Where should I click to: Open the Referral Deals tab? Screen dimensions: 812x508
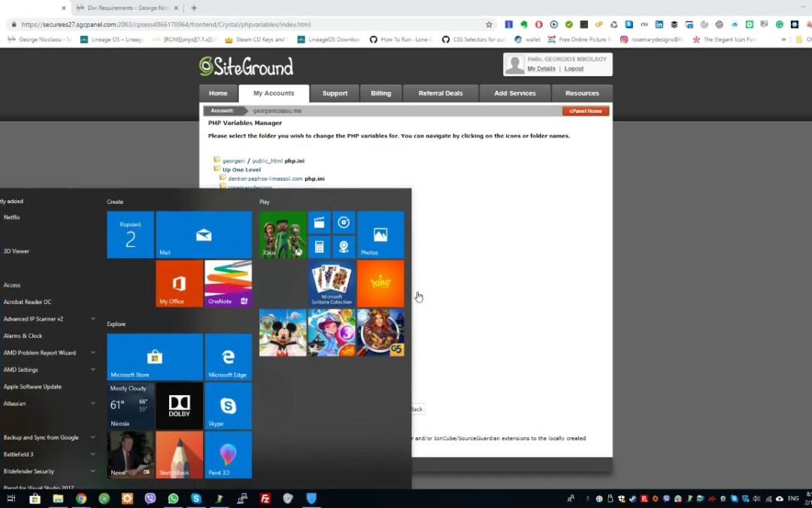point(440,93)
